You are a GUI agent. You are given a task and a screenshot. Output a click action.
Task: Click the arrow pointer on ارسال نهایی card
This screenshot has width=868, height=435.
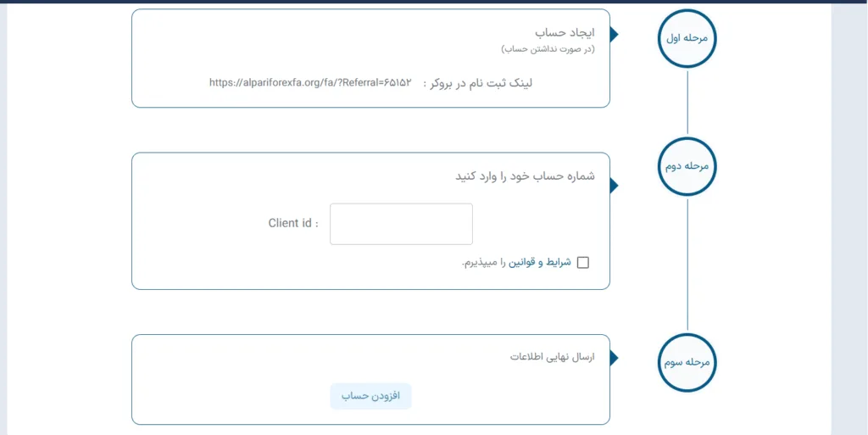(614, 358)
